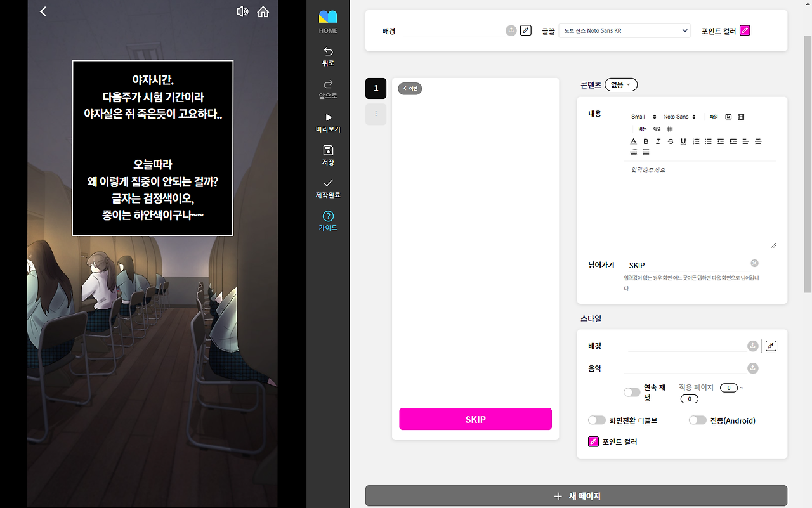Image resolution: width=812 pixels, height=508 pixels.
Task: Open the Noto Sans font dropdown in editor
Action: [x=679, y=117]
